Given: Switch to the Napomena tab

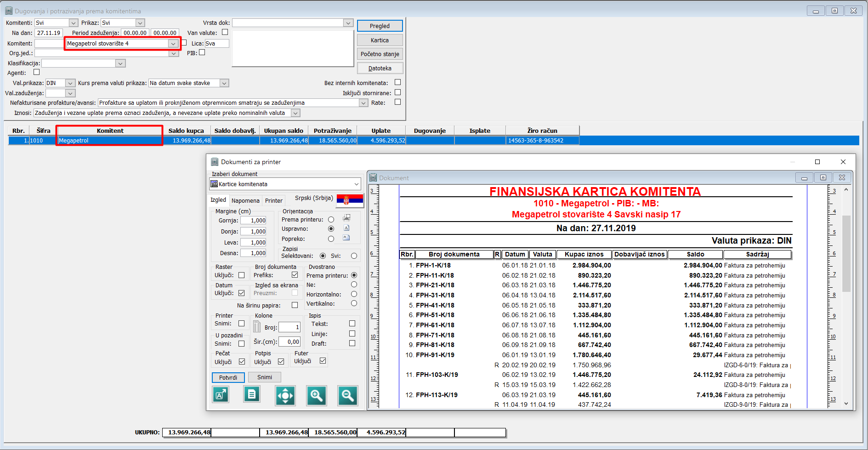Looking at the screenshot, I should [x=245, y=200].
